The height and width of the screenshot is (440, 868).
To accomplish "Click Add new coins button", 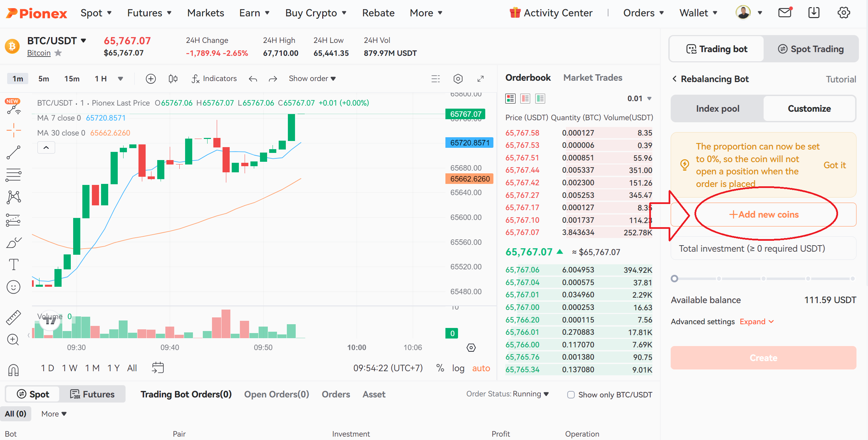I will 764,215.
